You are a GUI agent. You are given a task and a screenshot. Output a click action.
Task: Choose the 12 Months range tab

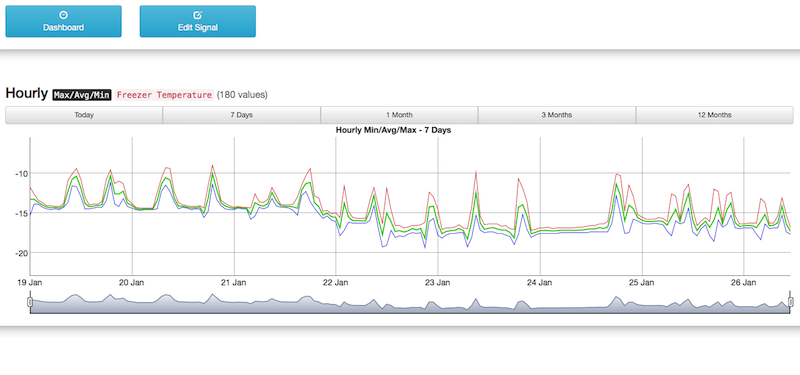[714, 115]
